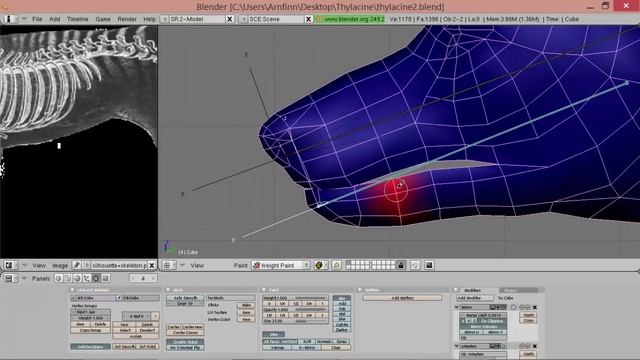Image resolution: width=640 pixels, height=360 pixels.
Task: Click the current frame number field
Action: click(143, 278)
